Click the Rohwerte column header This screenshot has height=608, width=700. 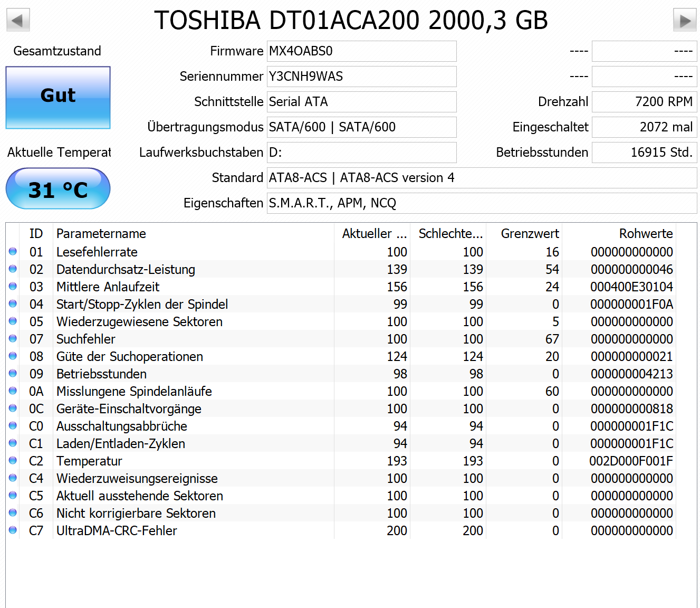619,234
